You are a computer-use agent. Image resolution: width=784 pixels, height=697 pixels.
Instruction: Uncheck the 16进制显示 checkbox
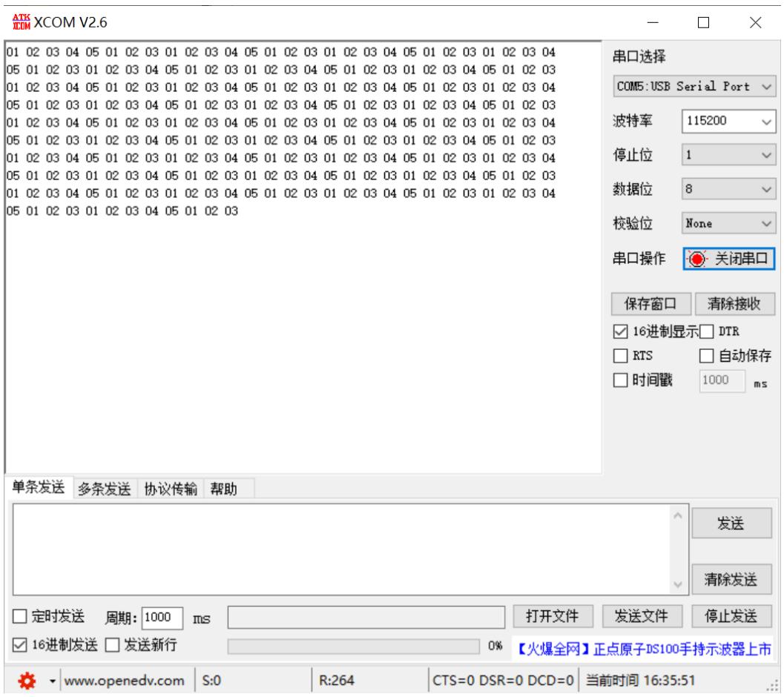click(x=620, y=331)
